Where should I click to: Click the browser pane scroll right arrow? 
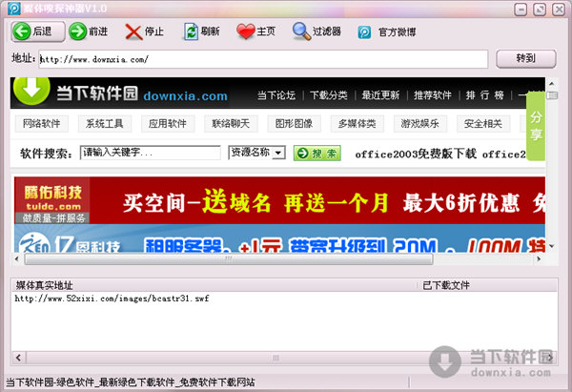pyautogui.click(x=540, y=259)
